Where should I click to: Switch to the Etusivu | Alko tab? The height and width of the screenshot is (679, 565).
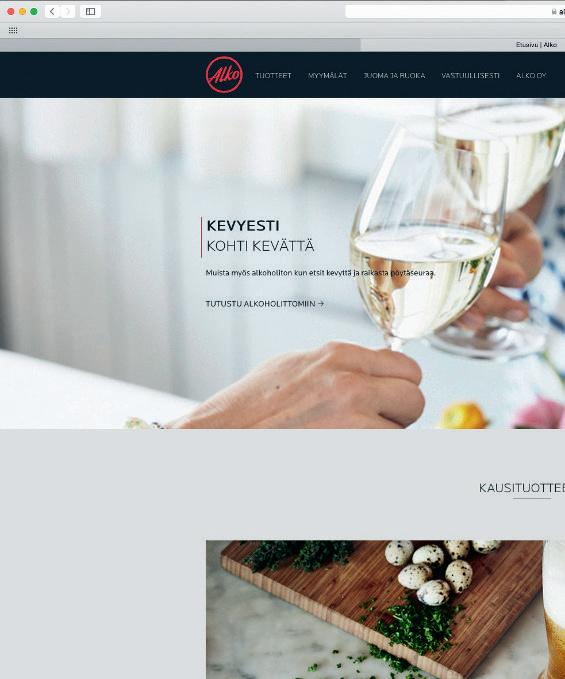[x=463, y=45]
